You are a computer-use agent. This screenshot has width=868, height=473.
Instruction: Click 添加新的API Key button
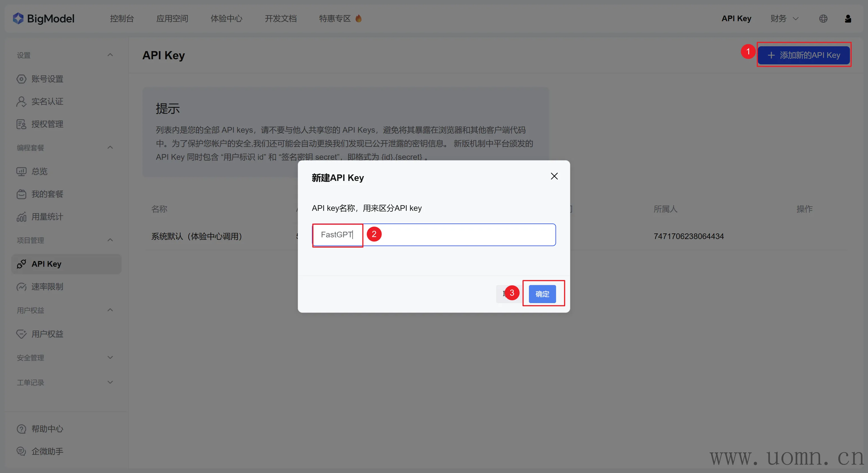pos(803,55)
